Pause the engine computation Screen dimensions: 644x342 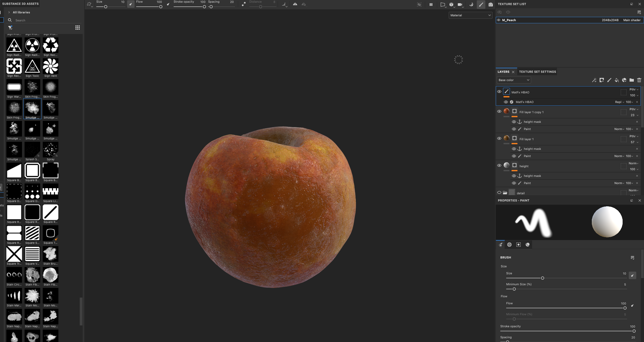(431, 5)
